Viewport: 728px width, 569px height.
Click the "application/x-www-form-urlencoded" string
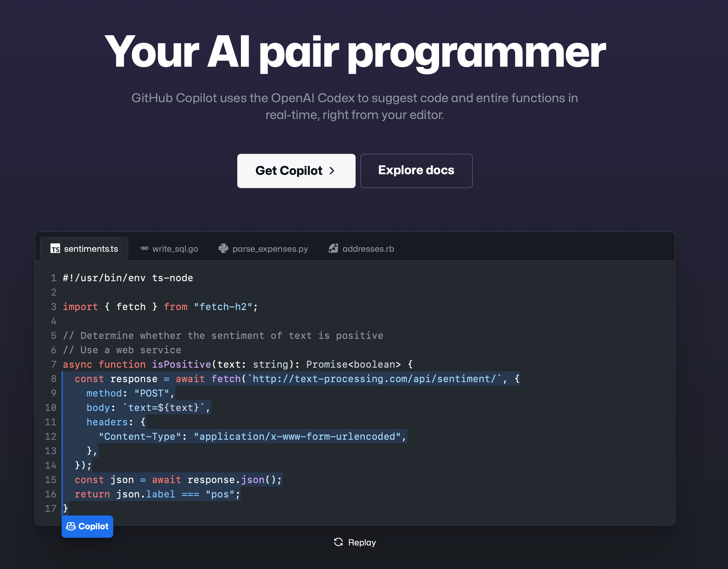point(297,436)
